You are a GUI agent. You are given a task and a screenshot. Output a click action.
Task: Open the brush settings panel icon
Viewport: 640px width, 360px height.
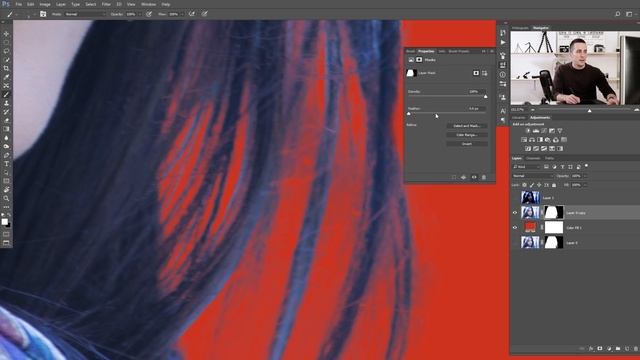[x=43, y=14]
